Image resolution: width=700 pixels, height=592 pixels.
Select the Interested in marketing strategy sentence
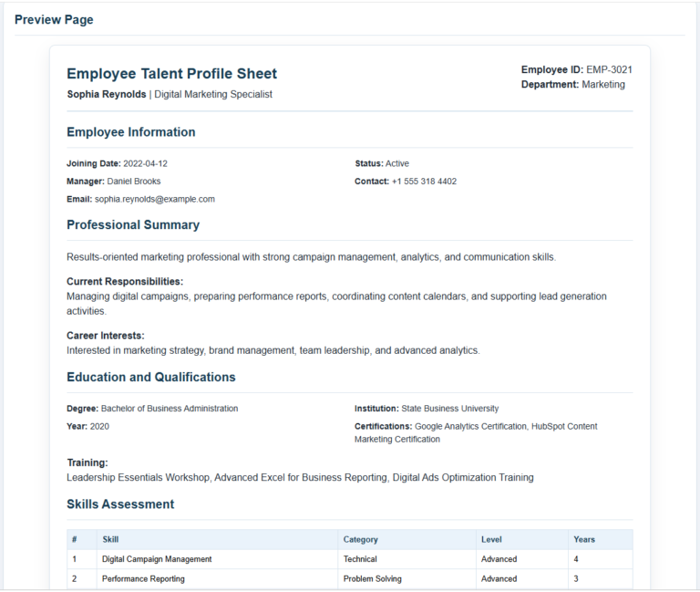[273, 350]
